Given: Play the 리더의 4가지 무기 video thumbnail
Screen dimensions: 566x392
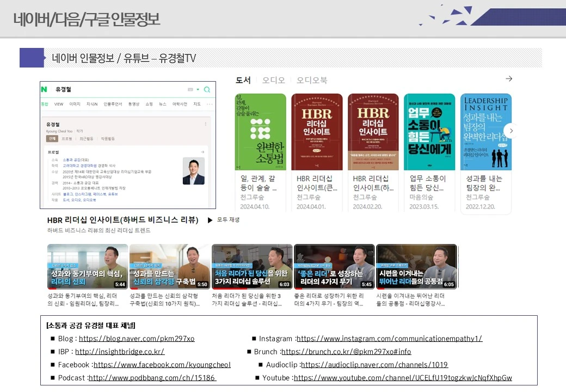Looking at the screenshot, I should [334, 266].
